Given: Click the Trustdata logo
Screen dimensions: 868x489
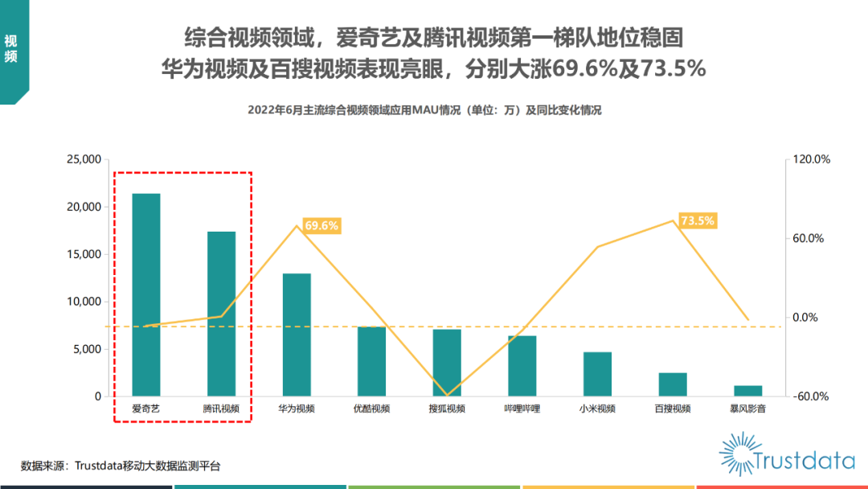Looking at the screenshot, I should (787, 455).
